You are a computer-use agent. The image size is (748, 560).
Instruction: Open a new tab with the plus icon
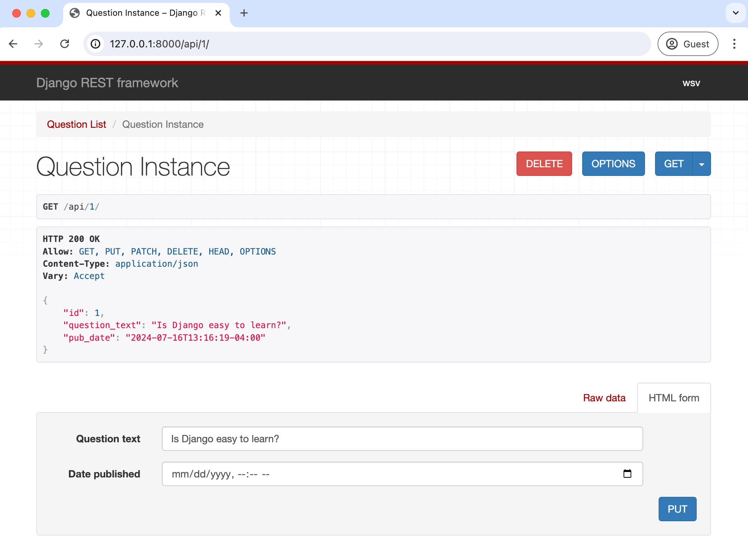[x=244, y=13]
